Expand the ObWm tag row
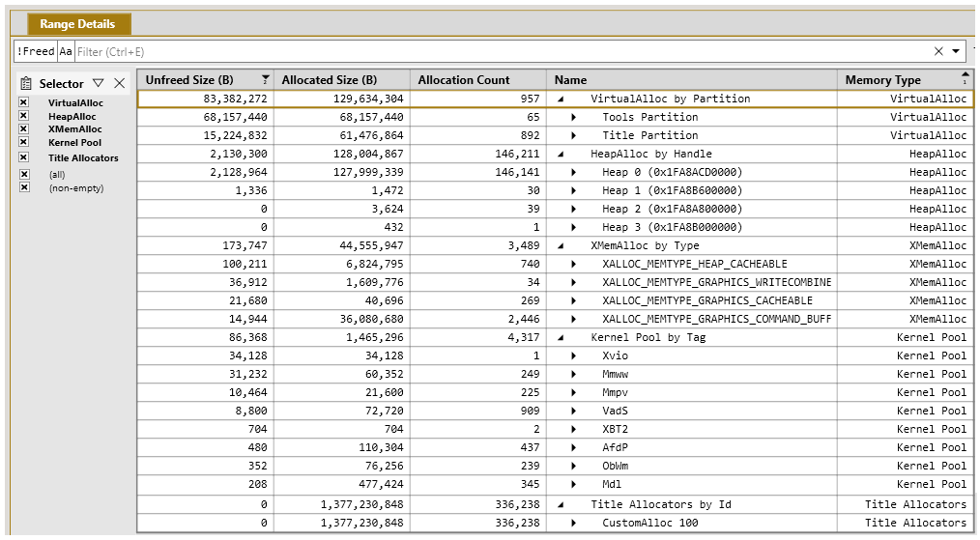Screen dimensions: 980x540 coord(573,467)
